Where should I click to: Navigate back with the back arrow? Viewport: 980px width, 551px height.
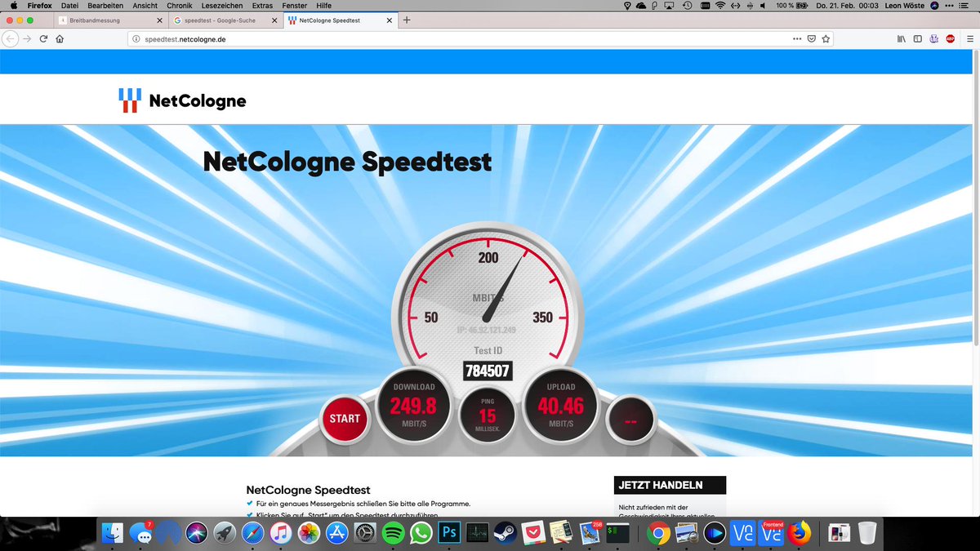[x=11, y=38]
